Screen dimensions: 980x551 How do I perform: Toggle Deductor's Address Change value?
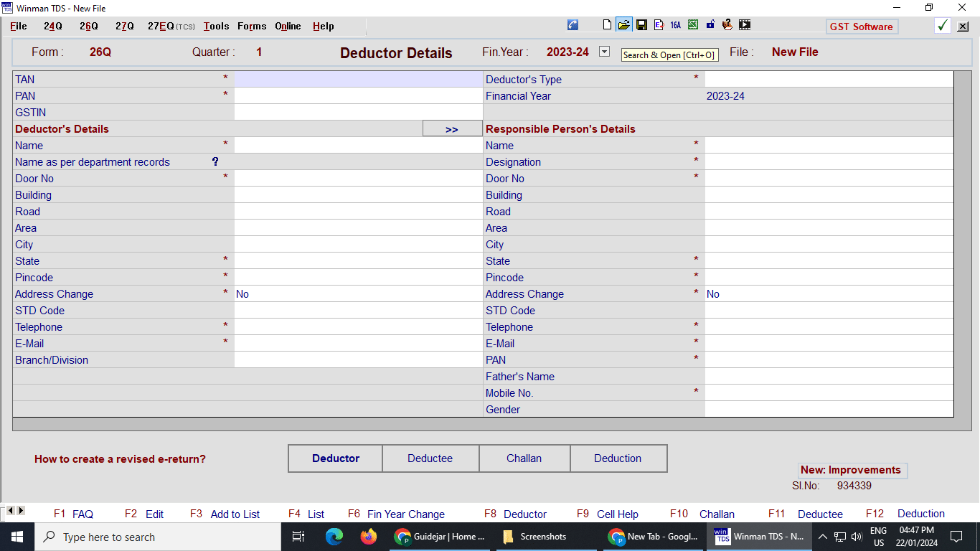pyautogui.click(x=358, y=294)
